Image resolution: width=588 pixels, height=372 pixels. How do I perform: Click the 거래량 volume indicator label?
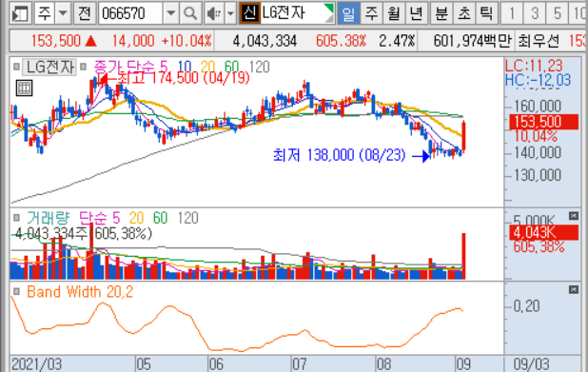pos(49,218)
